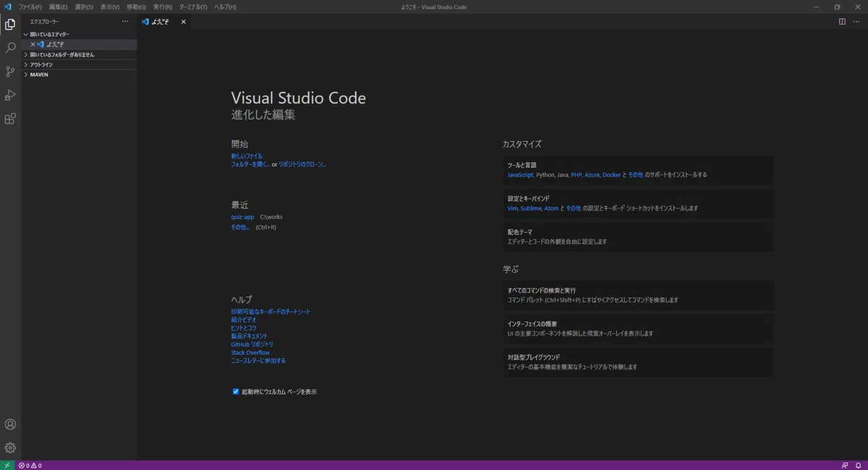Open the recent quiz-app folder link

point(243,217)
